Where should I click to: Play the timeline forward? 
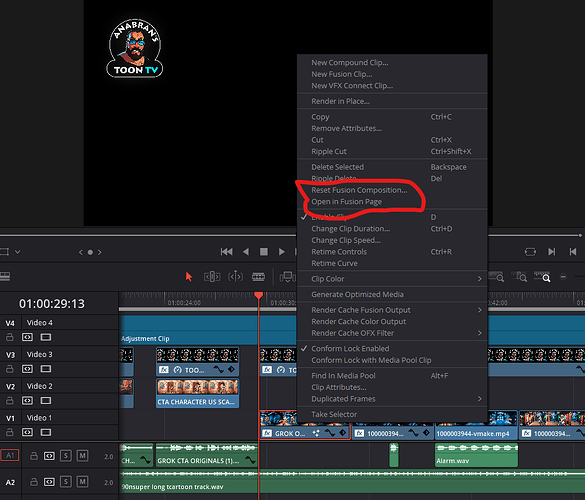[282, 252]
